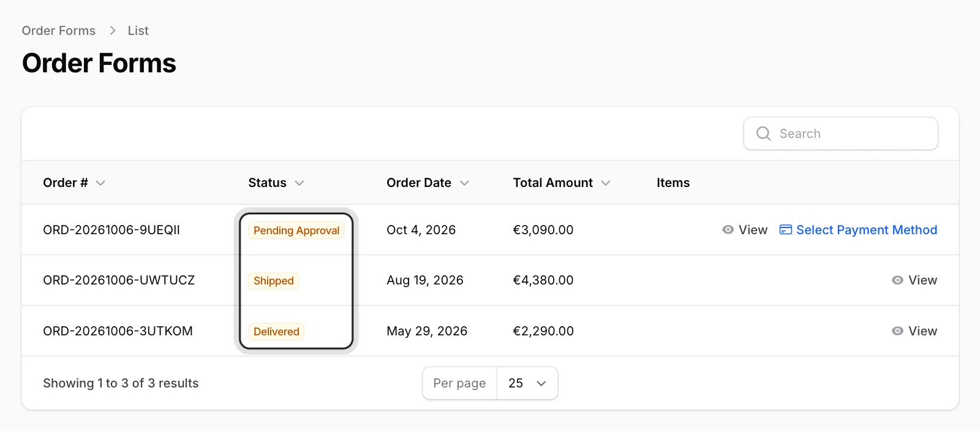The image size is (980, 431).
Task: Sort the table by Status column
Action: [x=276, y=183]
